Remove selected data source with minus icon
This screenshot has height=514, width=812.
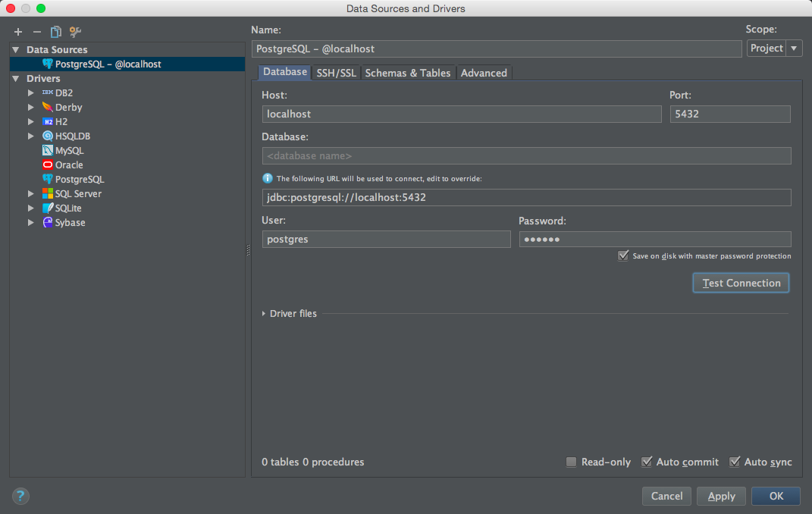point(36,32)
